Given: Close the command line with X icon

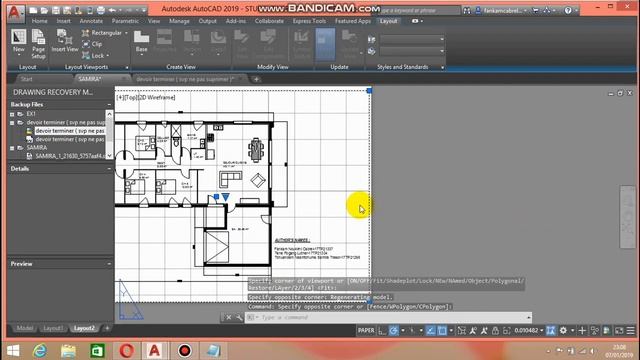Looking at the screenshot, I should [x=229, y=317].
